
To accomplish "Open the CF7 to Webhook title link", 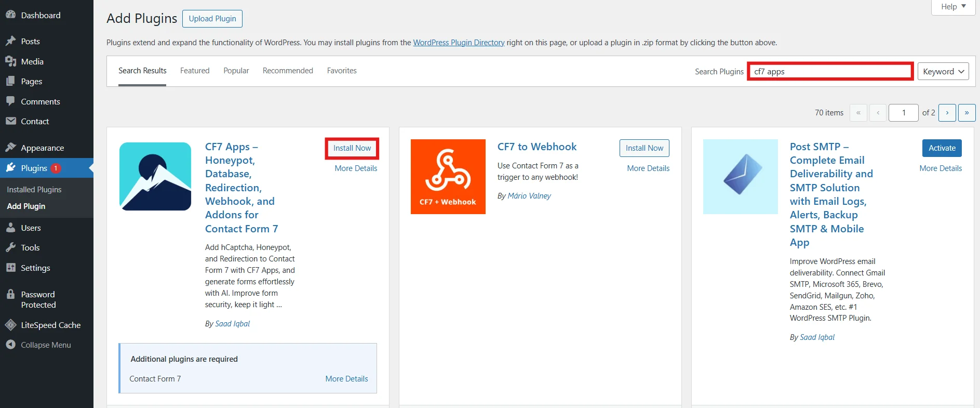I will [537, 147].
